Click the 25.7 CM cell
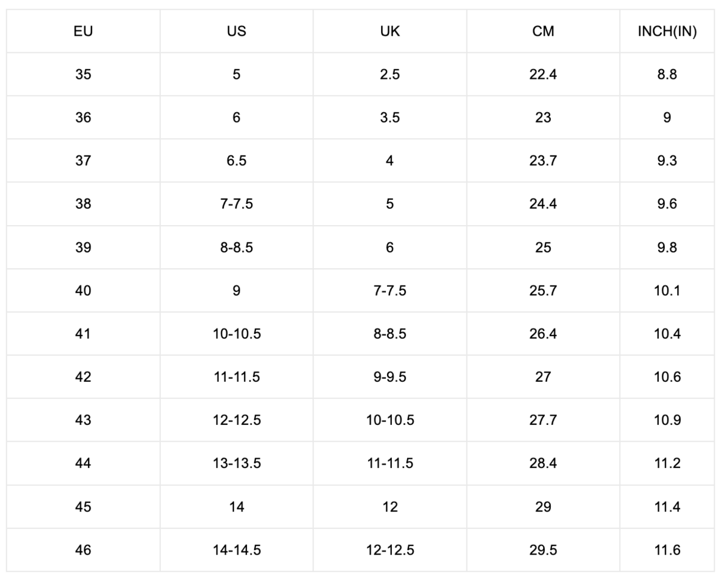 [543, 291]
